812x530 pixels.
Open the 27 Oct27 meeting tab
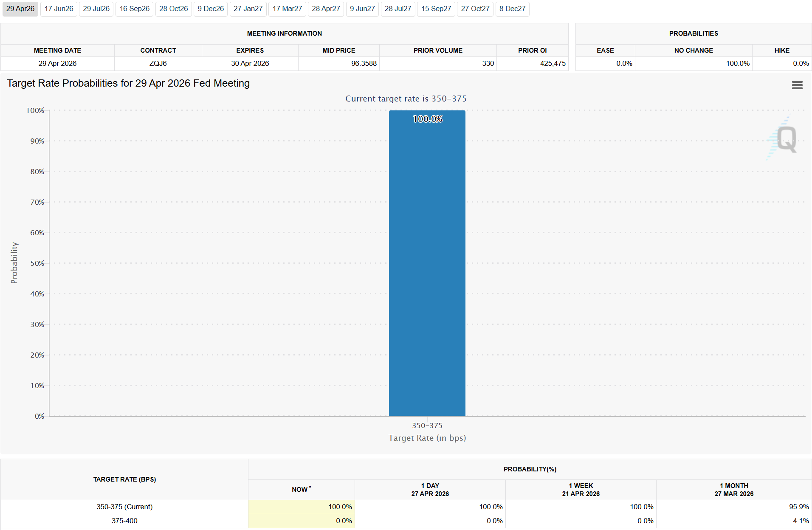pos(475,9)
